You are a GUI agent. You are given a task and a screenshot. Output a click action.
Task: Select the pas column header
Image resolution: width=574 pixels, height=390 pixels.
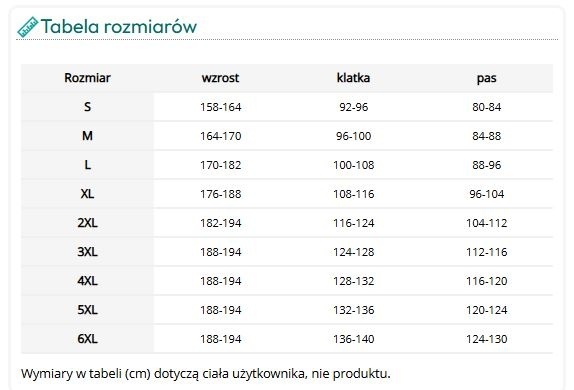click(487, 78)
